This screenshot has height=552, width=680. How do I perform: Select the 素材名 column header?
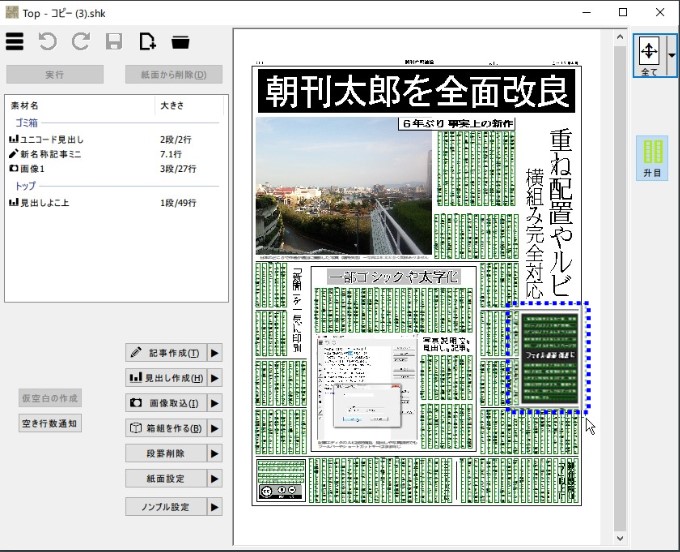click(x=80, y=105)
